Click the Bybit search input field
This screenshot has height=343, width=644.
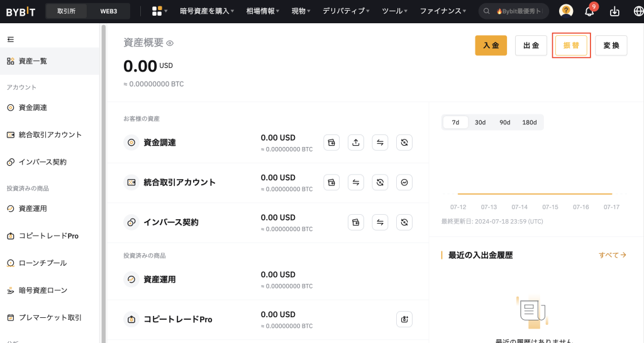[518, 11]
